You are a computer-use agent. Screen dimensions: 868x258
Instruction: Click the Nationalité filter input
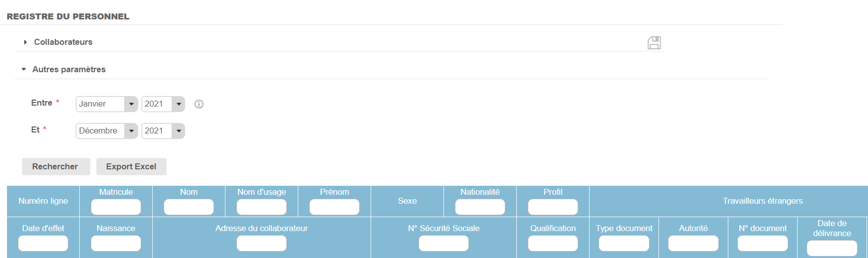click(x=480, y=207)
